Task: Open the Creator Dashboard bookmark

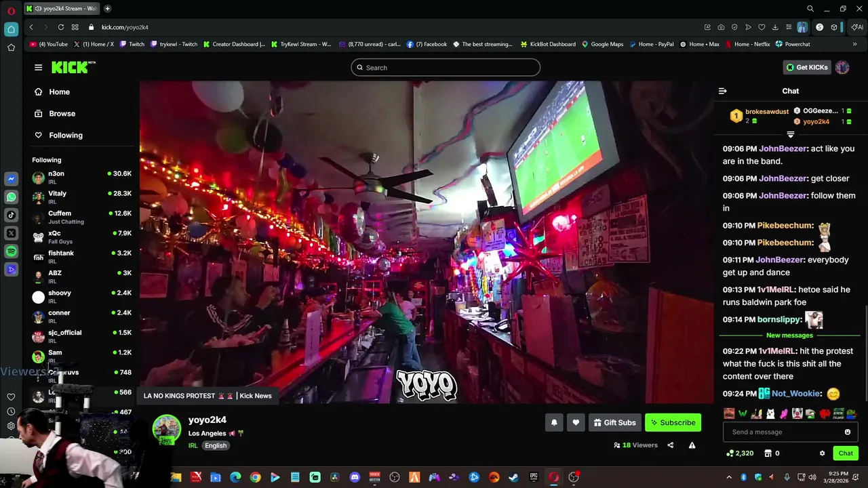Action: 234,44
